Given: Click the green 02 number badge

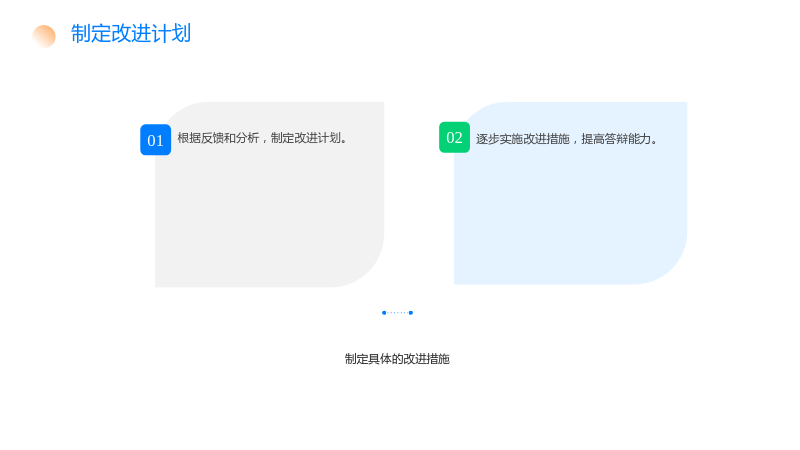Looking at the screenshot, I should pos(454,137).
